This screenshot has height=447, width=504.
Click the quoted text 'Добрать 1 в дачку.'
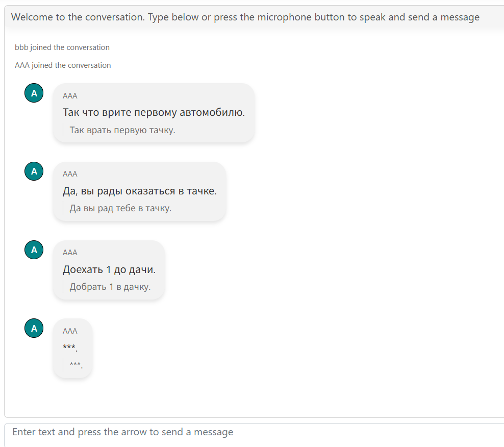(x=109, y=286)
